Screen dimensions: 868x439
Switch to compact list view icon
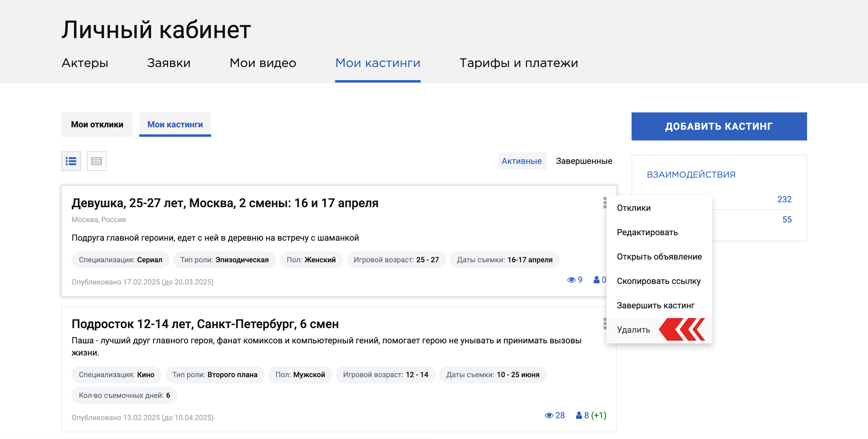click(96, 161)
